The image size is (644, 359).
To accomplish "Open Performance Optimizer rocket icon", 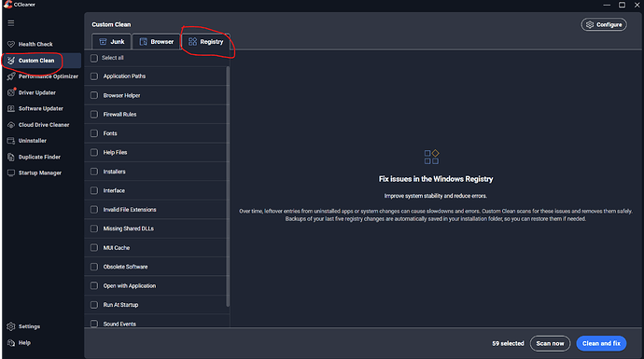I will click(x=11, y=76).
